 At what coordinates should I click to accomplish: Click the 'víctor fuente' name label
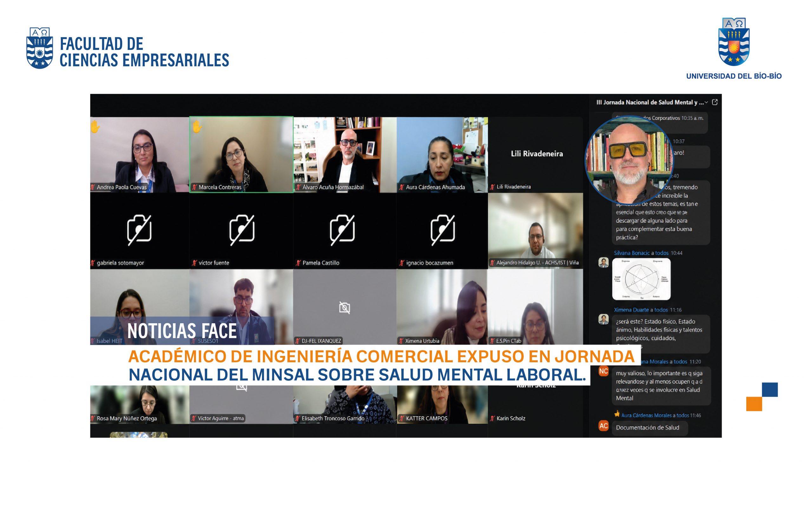point(214,263)
